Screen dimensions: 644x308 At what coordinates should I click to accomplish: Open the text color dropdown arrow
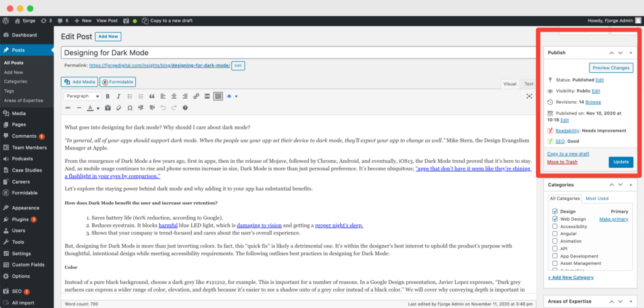click(x=98, y=108)
